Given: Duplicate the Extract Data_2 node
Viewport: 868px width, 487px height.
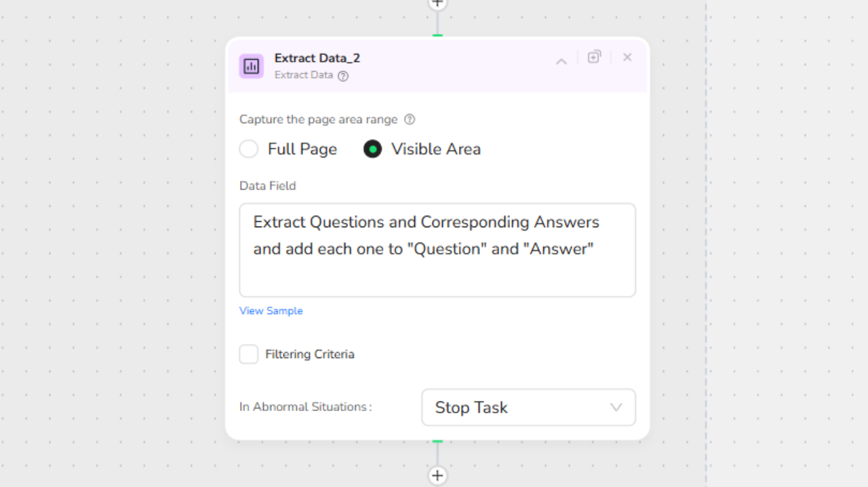Looking at the screenshot, I should point(594,57).
